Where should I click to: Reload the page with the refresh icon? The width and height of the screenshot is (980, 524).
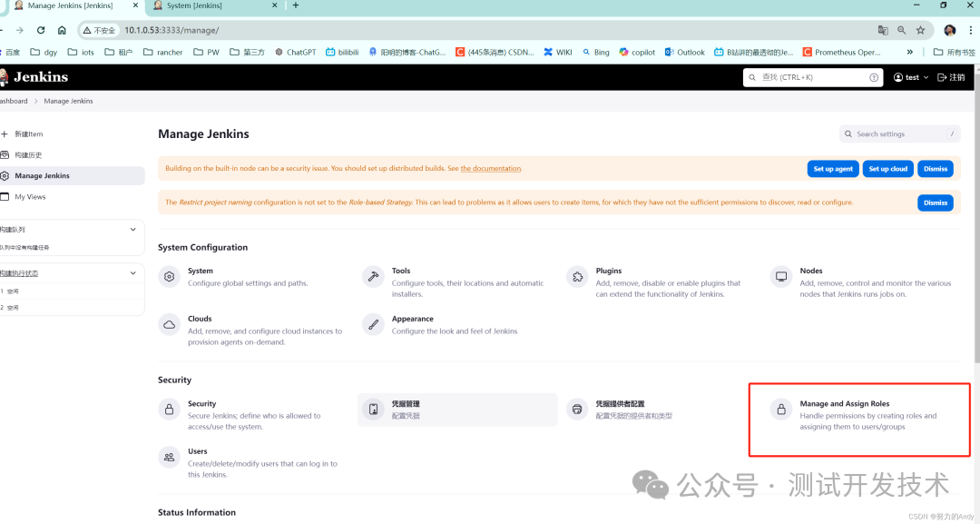tap(41, 30)
